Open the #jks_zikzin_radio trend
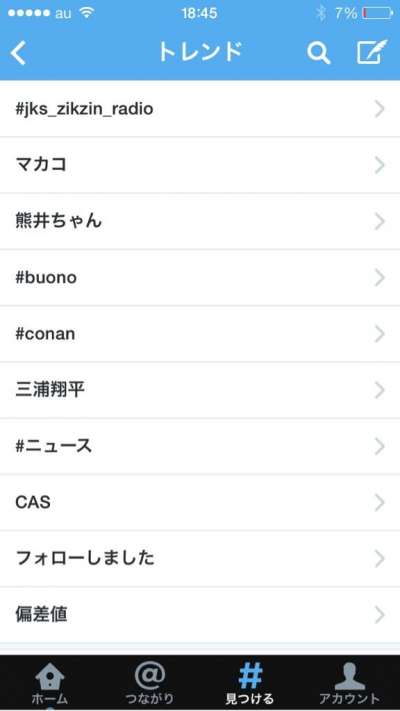 (200, 109)
